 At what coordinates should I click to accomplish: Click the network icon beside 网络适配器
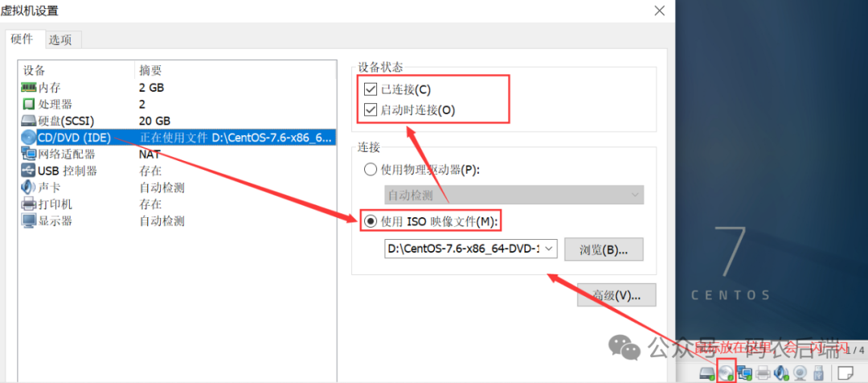click(x=28, y=154)
